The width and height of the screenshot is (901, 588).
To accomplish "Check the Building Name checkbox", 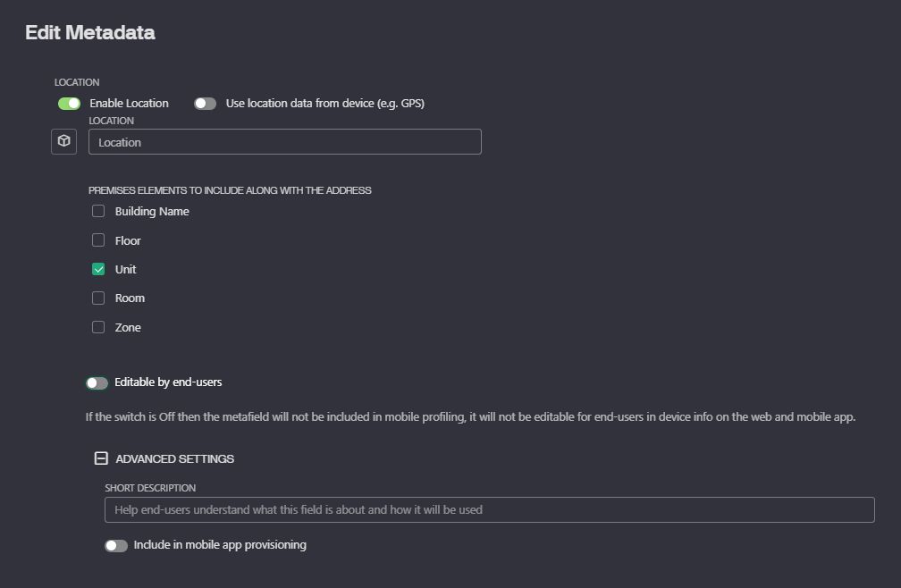I will 98,211.
